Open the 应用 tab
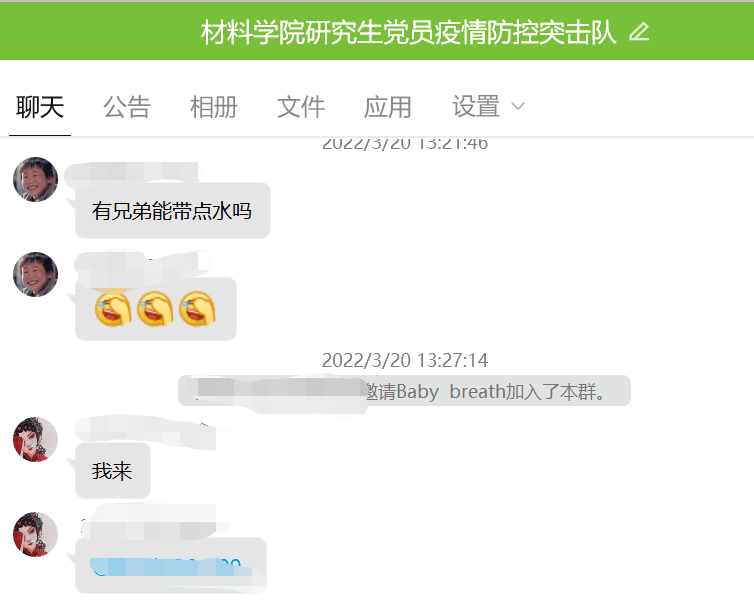754x605 pixels. click(x=388, y=107)
